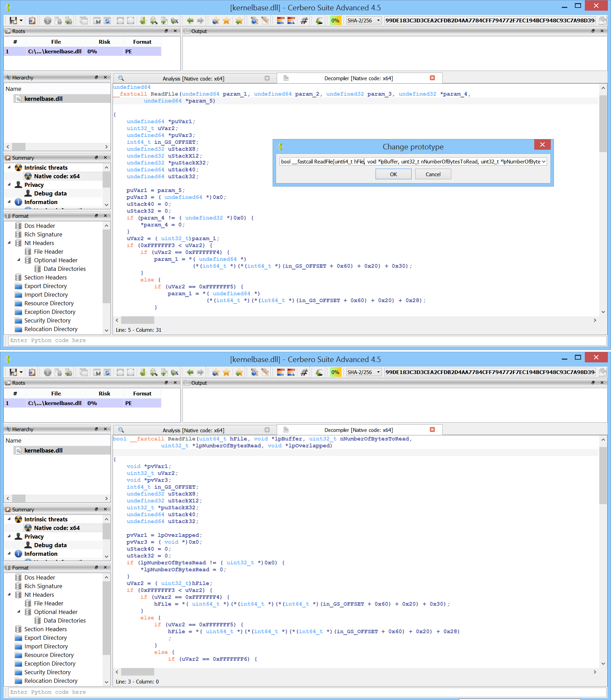611x700 pixels.
Task: Select Export Directory in top window Format tree
Action: 45,286
